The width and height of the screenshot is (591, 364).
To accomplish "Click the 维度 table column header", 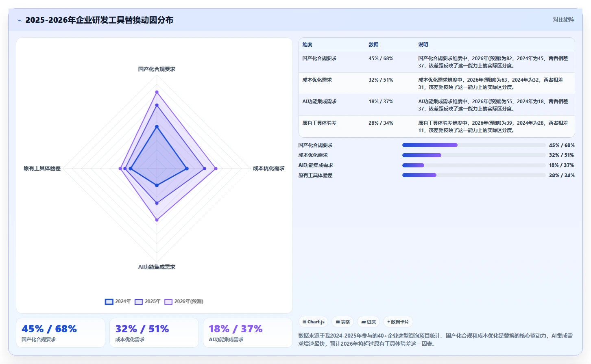I will click(x=307, y=45).
